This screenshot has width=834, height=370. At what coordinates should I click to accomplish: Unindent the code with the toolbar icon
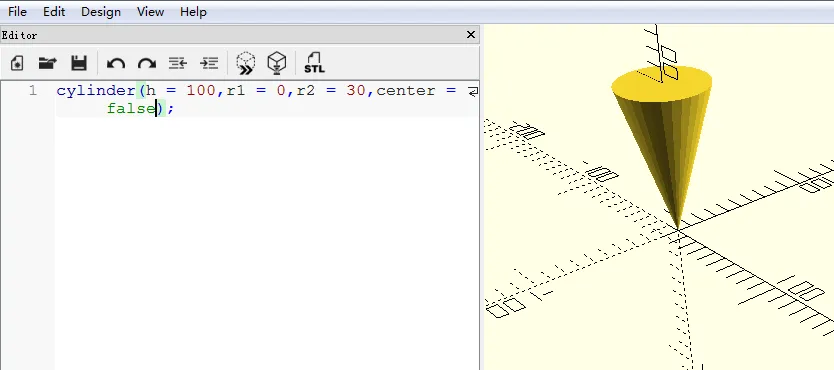[178, 63]
